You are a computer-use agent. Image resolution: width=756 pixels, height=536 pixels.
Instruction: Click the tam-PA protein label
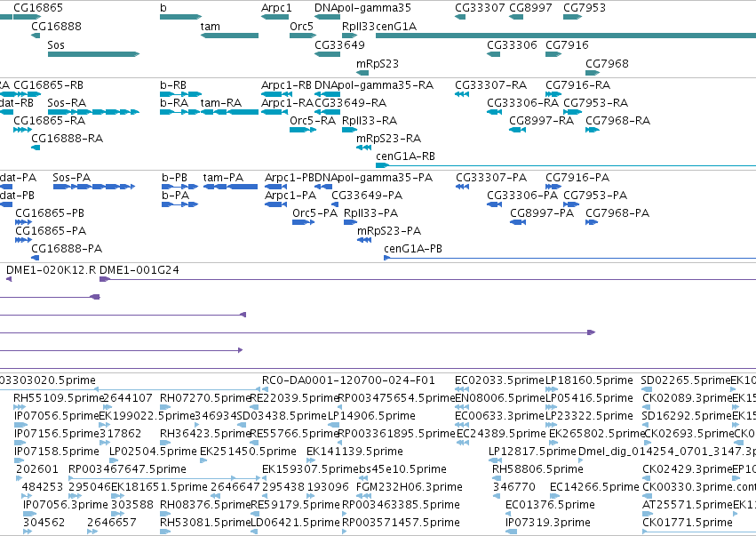(223, 178)
